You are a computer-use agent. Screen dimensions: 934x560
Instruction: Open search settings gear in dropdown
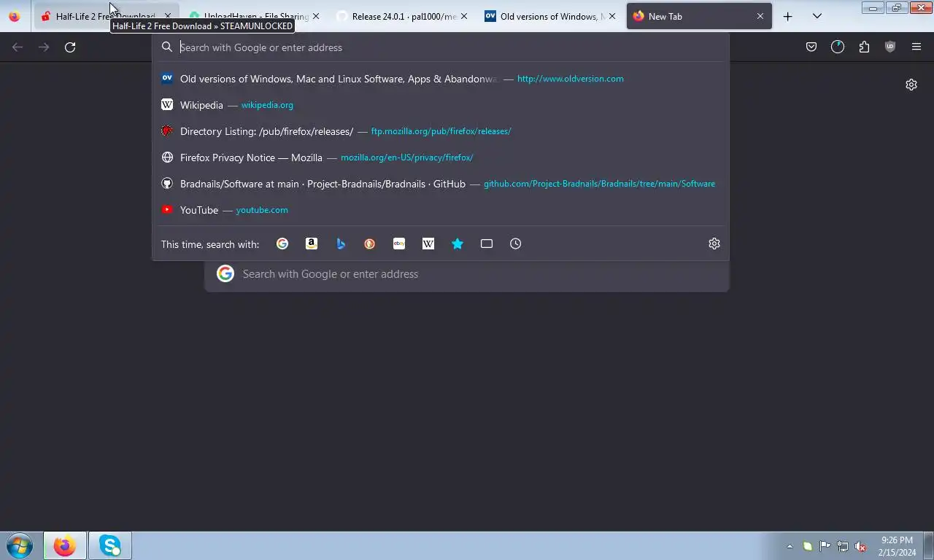[714, 244]
